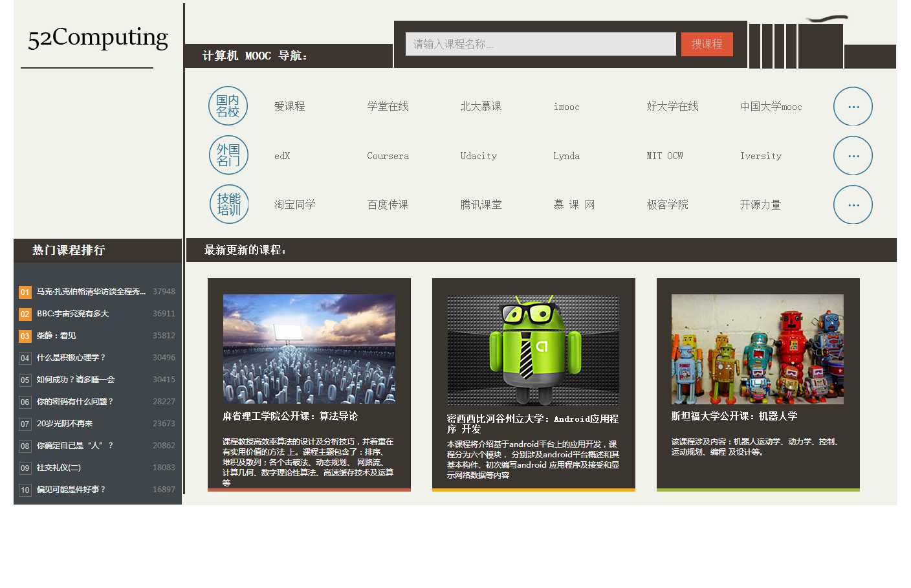911x588 pixels.
Task: Click the orange rank 02 badge
Action: (x=25, y=314)
